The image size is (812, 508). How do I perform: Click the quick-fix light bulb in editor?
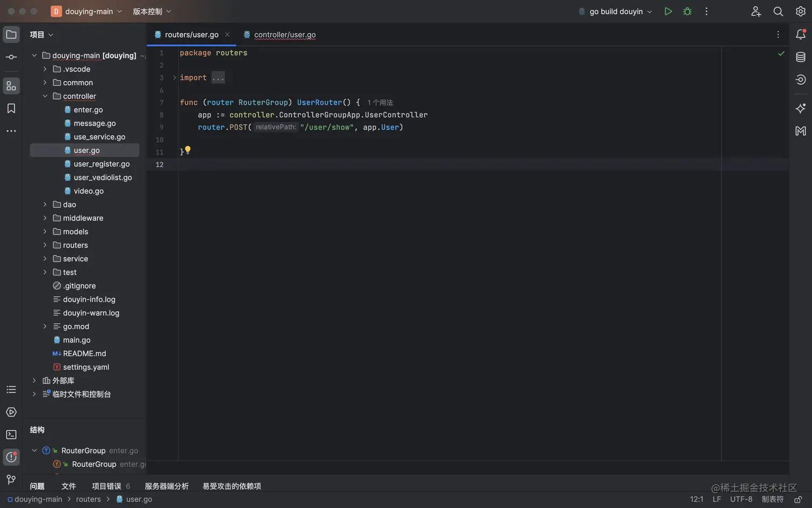tap(188, 150)
